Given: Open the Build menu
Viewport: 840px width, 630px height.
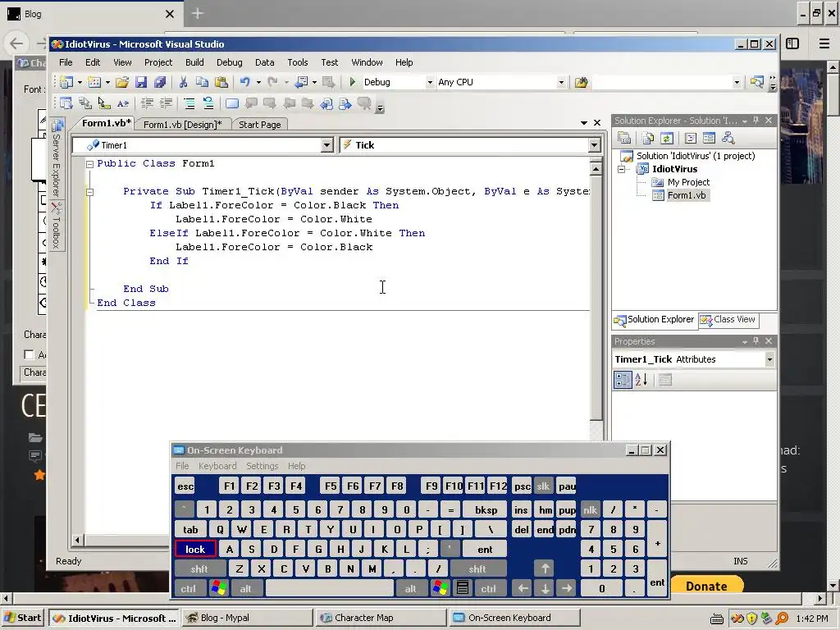Looking at the screenshot, I should [x=194, y=62].
